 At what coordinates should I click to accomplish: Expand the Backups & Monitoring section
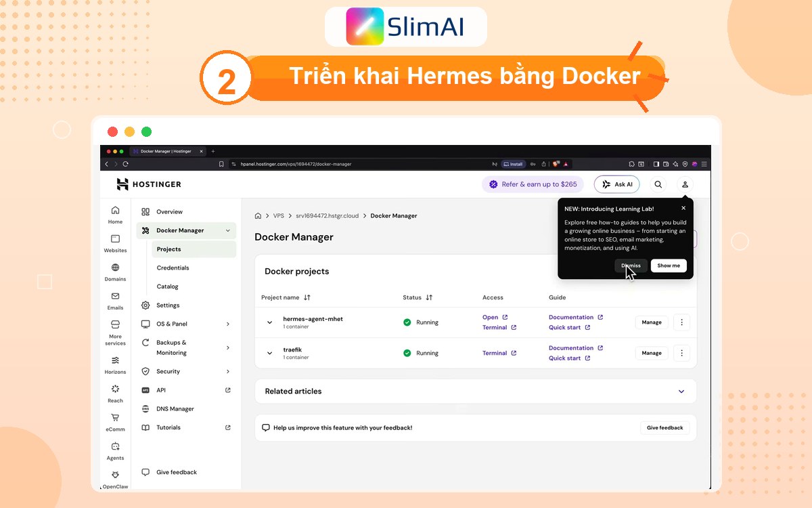228,347
